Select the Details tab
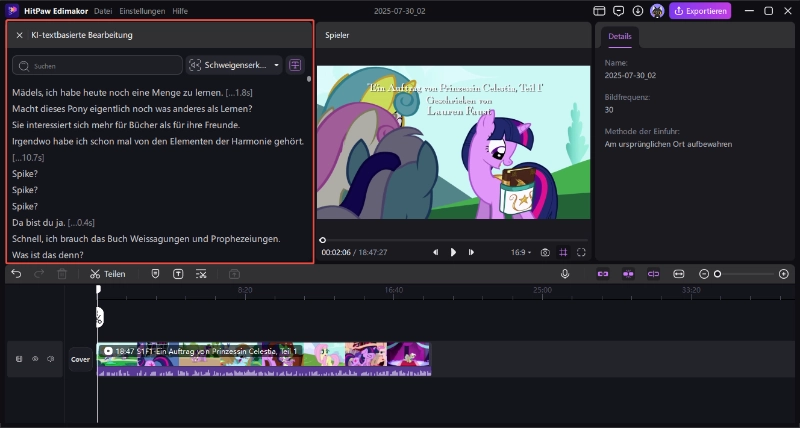 620,37
